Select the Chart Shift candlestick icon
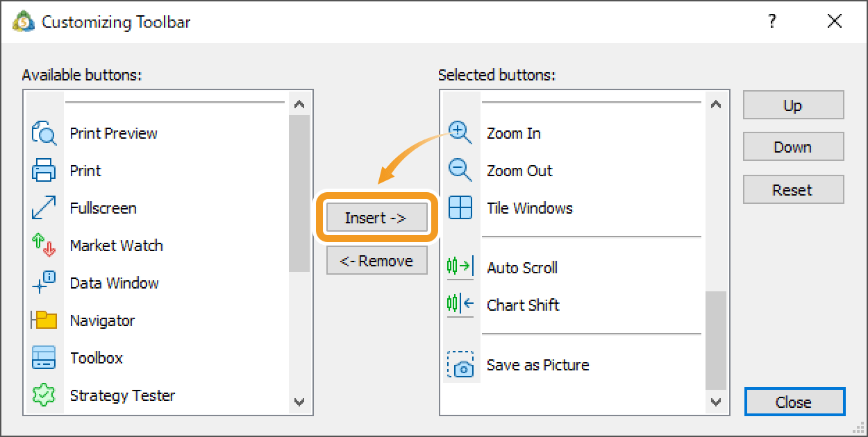The width and height of the screenshot is (868, 437). [x=460, y=305]
